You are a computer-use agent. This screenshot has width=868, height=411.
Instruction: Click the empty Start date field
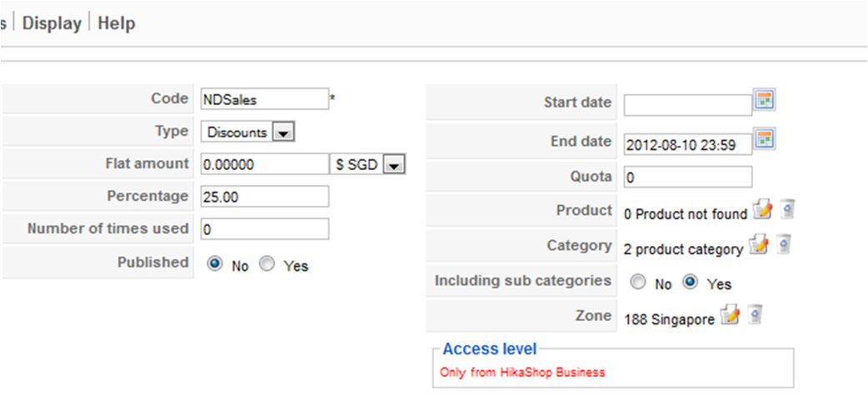687,105
